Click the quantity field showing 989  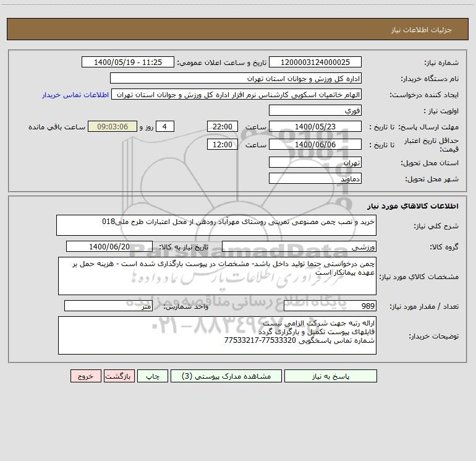coord(330,306)
